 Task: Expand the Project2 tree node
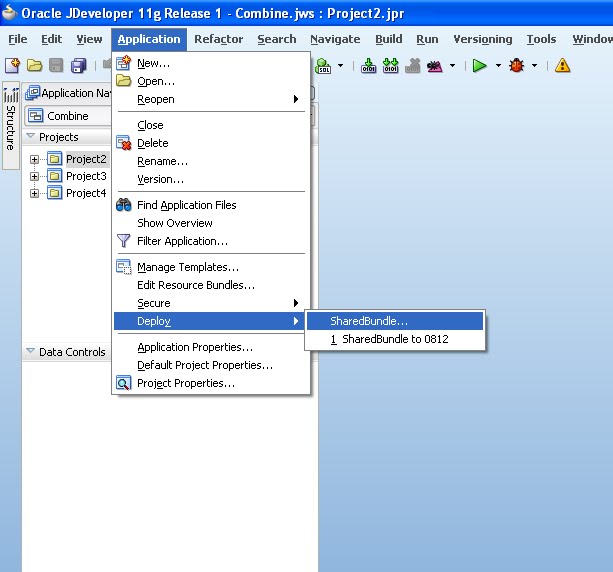point(34,160)
